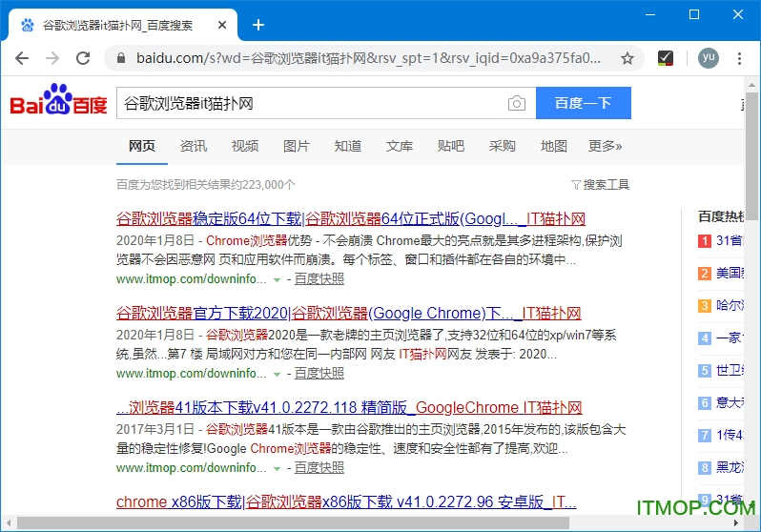Open 搜索工具 filter options
This screenshot has height=532, width=761.
click(601, 184)
